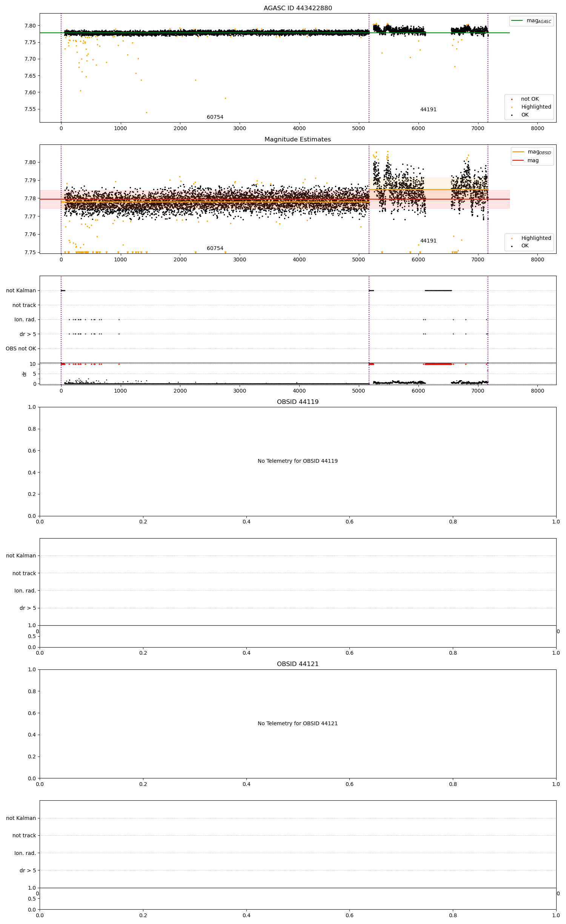Click 'Highlighted' legend entry in Magnitude Estimates

[536, 238]
